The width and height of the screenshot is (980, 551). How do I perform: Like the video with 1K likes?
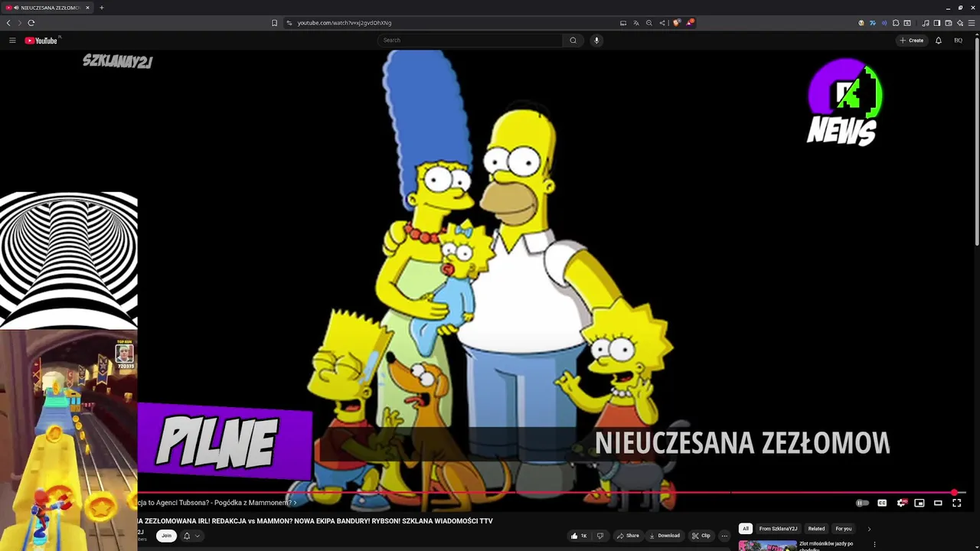click(x=579, y=536)
